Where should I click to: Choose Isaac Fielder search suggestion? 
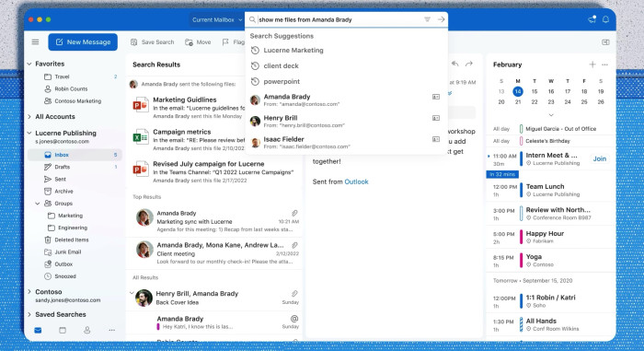pos(346,143)
